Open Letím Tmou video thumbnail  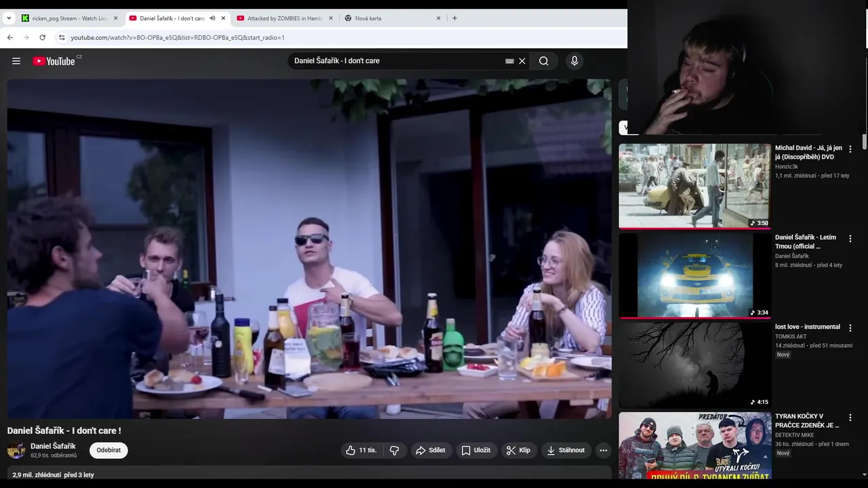tap(694, 276)
